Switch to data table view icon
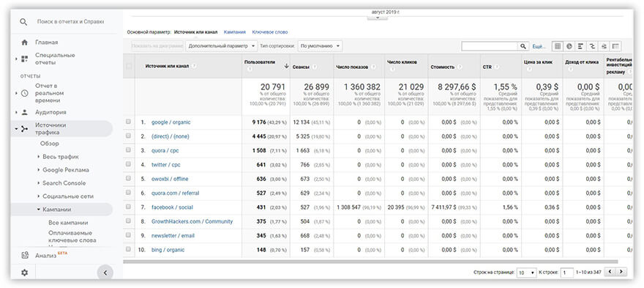This screenshot has width=644, height=288. tap(558, 46)
